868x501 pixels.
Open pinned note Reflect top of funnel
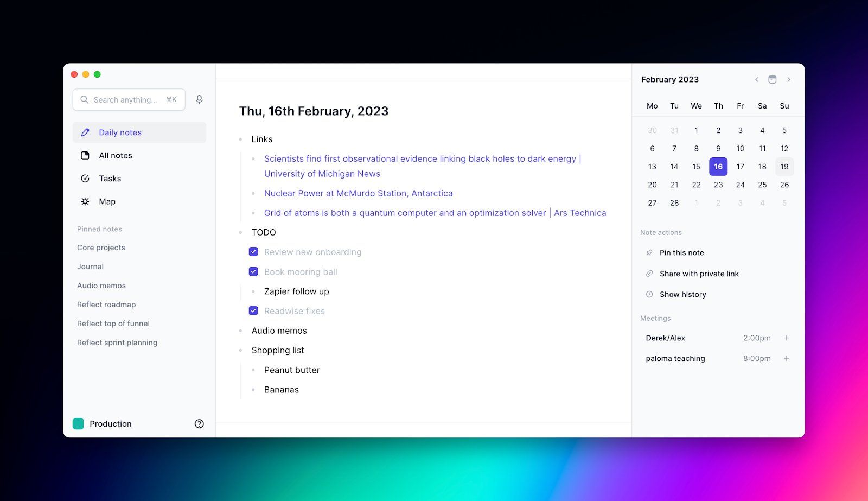(113, 324)
